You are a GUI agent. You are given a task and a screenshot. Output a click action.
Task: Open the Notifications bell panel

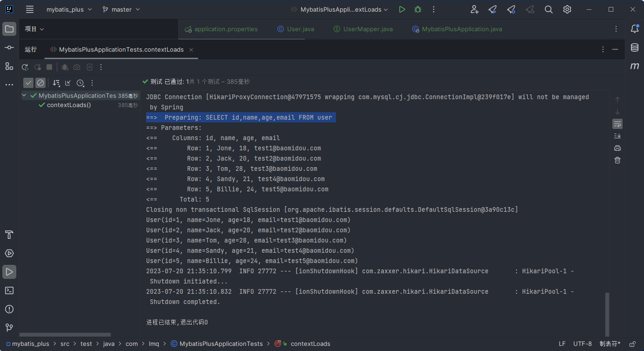click(635, 29)
